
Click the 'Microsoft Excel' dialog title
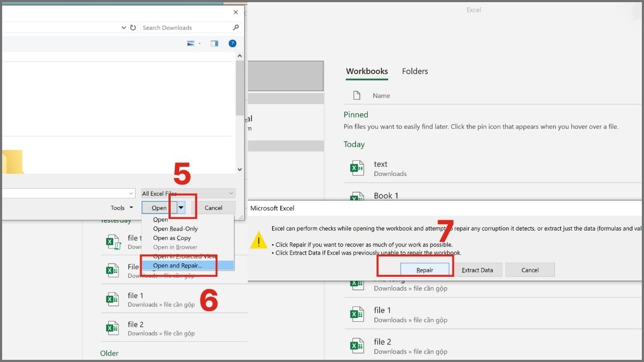[x=272, y=208]
